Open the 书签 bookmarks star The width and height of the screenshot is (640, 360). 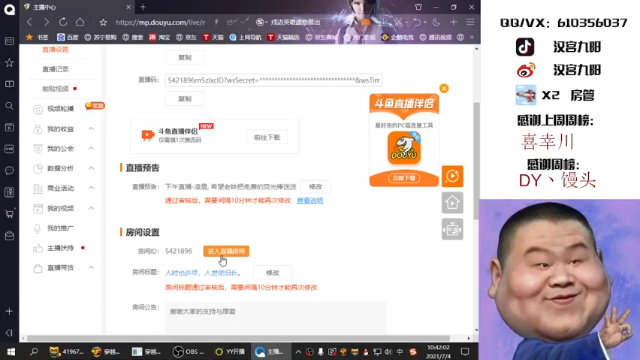pyautogui.click(x=37, y=37)
